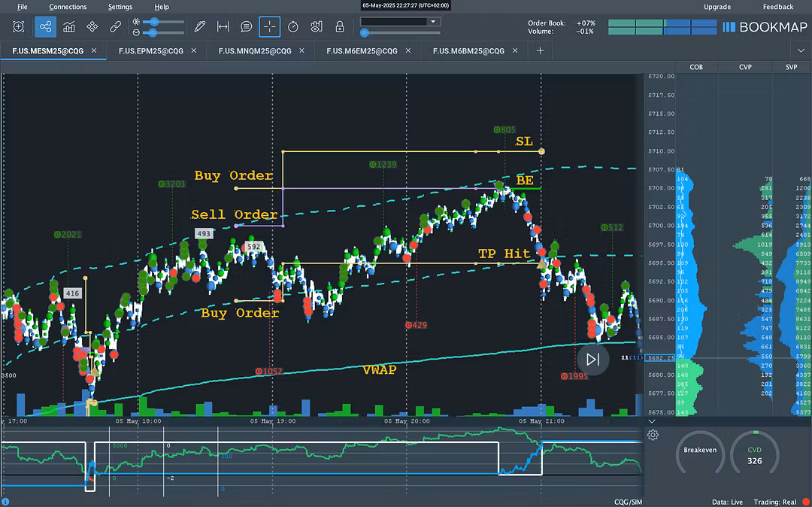Image resolution: width=812 pixels, height=507 pixels.
Task: Open the chart indicators bar-graph icon
Action: tap(69, 27)
